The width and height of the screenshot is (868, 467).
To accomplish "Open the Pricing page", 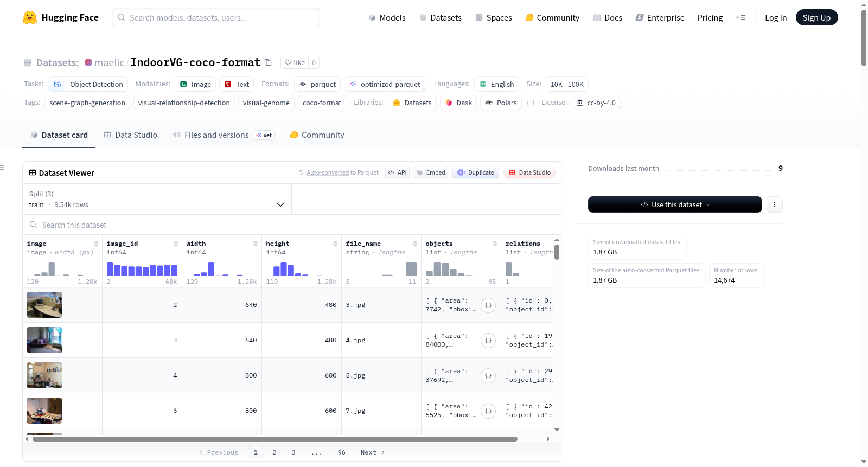I will point(710,17).
